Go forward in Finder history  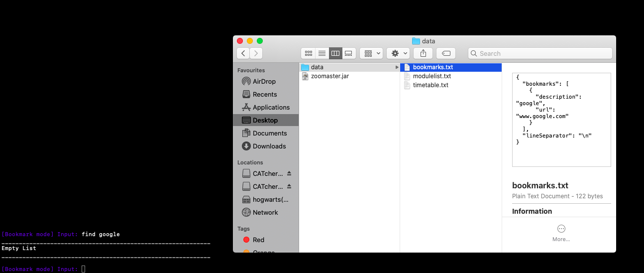pos(256,53)
